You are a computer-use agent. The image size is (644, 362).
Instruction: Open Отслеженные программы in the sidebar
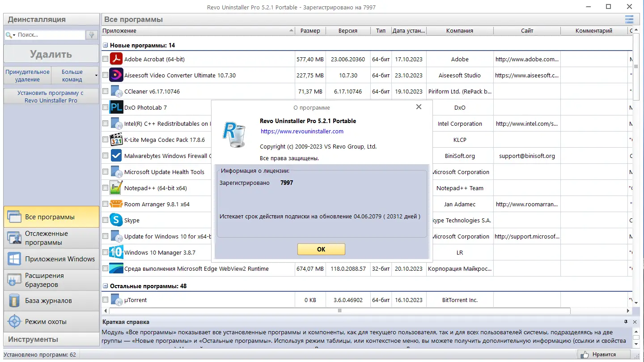tap(51, 238)
